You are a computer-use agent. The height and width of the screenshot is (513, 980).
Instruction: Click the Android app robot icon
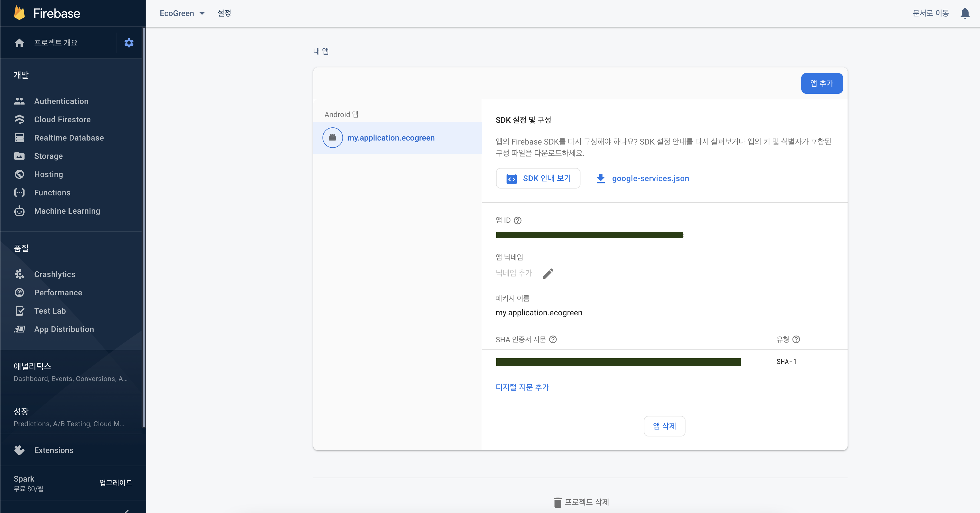click(x=332, y=137)
